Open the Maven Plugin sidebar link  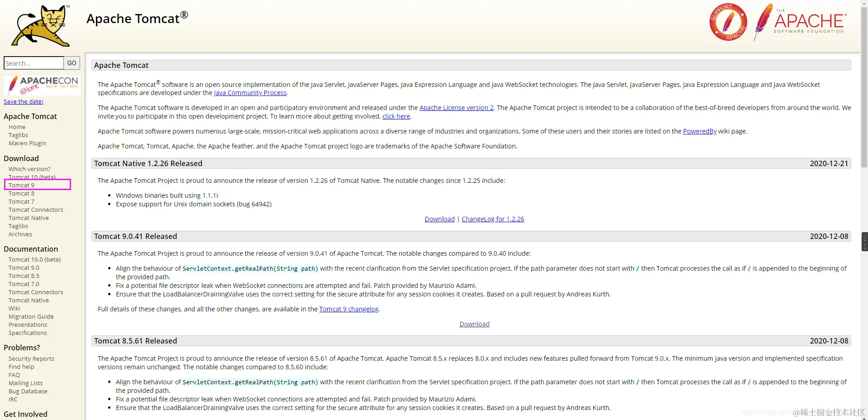[x=27, y=143]
